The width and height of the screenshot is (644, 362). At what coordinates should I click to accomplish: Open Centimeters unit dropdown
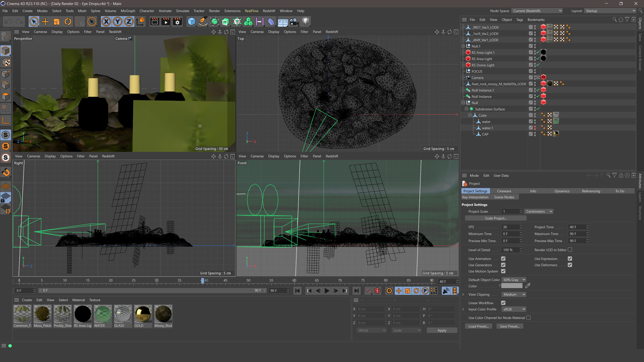[539, 211]
